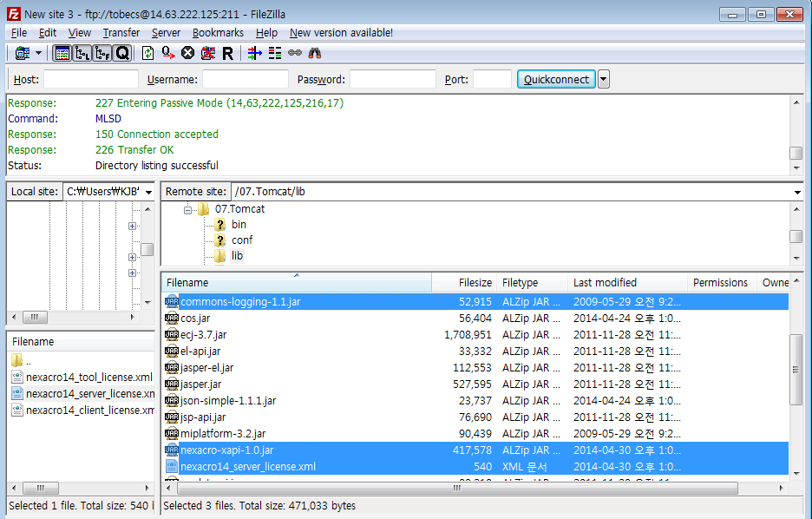Open the View menu
The image size is (812, 519).
coord(79,33)
